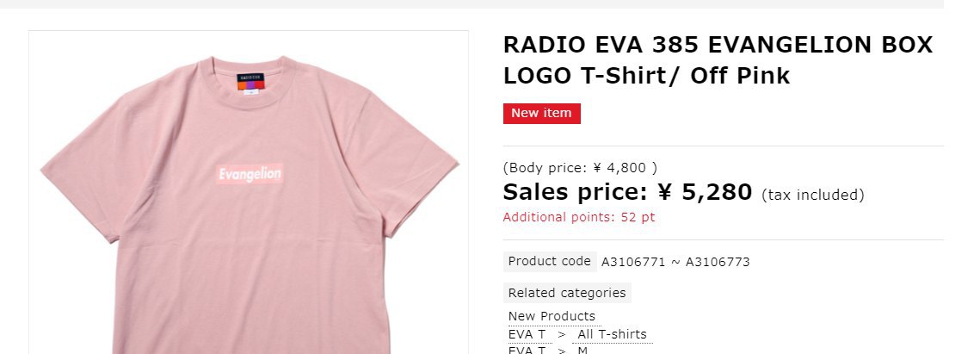Open the EVA T link beside M

tap(527, 350)
